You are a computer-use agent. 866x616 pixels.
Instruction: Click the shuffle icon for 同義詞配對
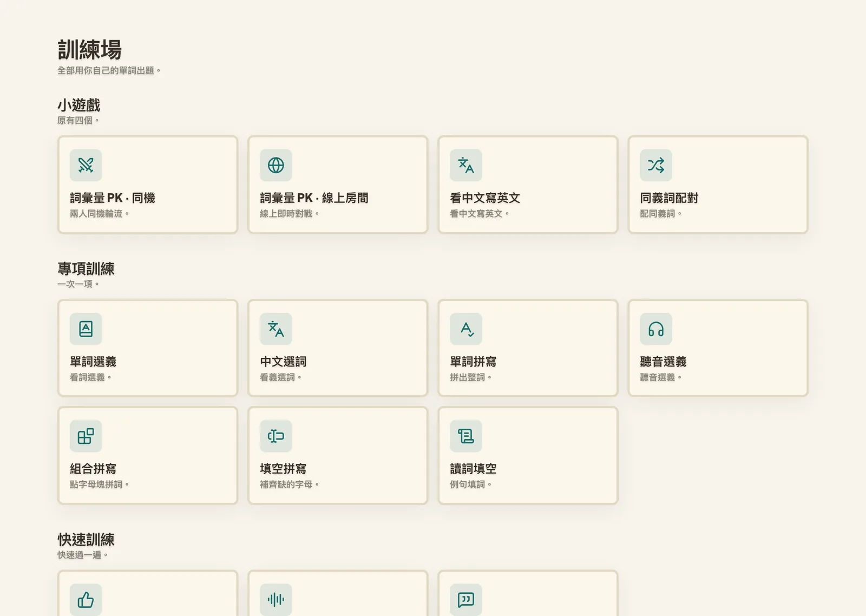click(656, 165)
